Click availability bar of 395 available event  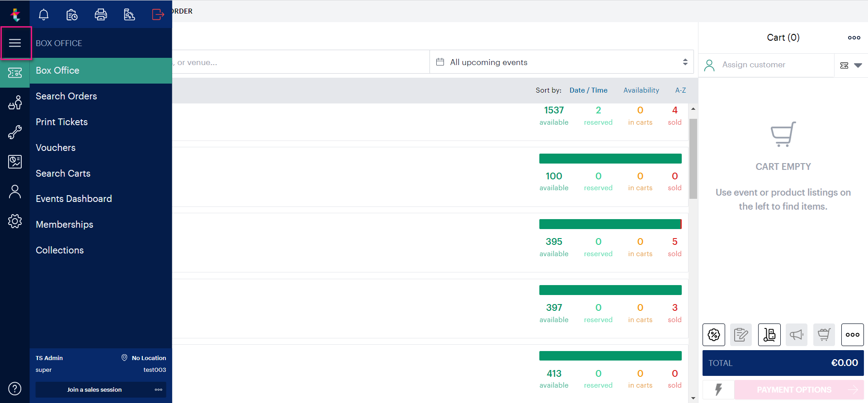[610, 224]
